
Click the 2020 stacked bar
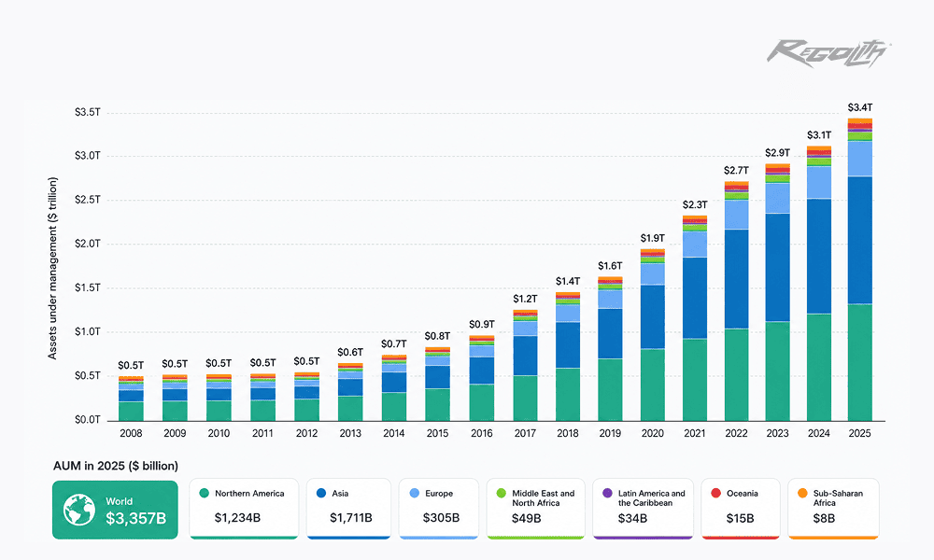pos(653,335)
